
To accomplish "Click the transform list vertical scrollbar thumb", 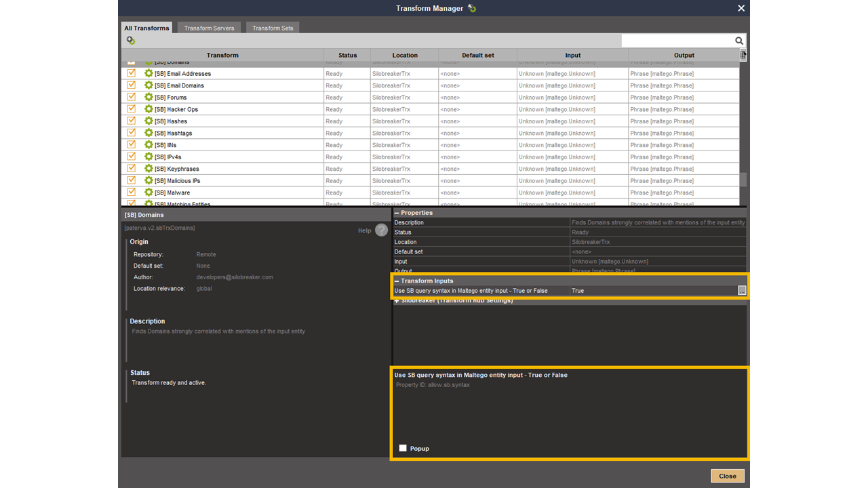I will tap(743, 179).
